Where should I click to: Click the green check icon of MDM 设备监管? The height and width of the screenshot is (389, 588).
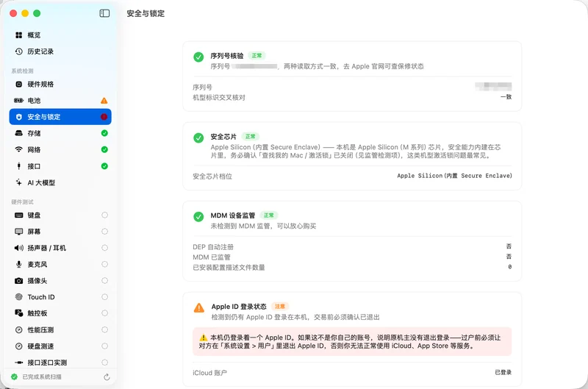[198, 216]
